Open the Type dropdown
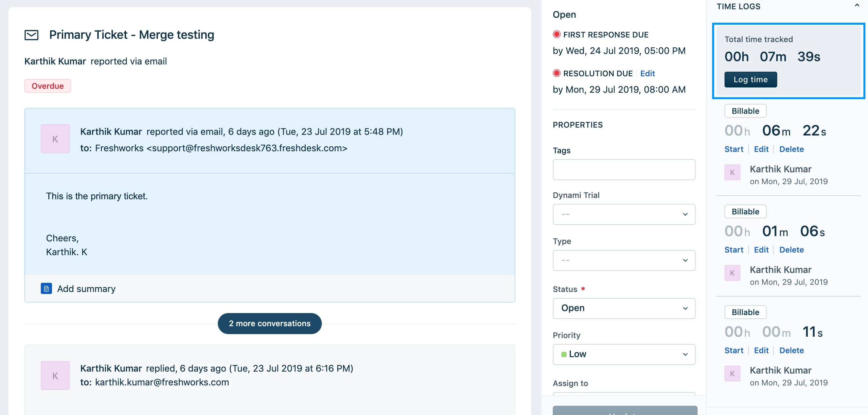Image resolution: width=868 pixels, height=415 pixels. pos(624,260)
